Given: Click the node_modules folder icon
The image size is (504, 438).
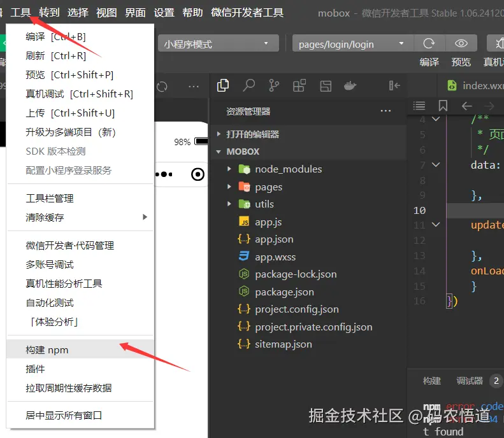Looking at the screenshot, I should [244, 169].
